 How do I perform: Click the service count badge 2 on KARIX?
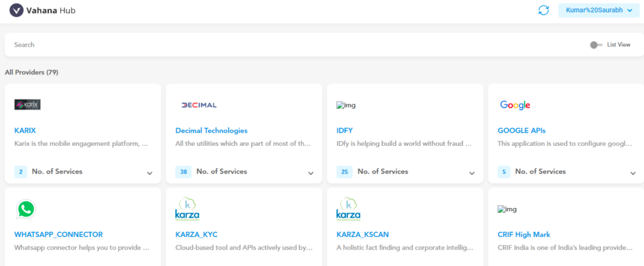click(21, 172)
